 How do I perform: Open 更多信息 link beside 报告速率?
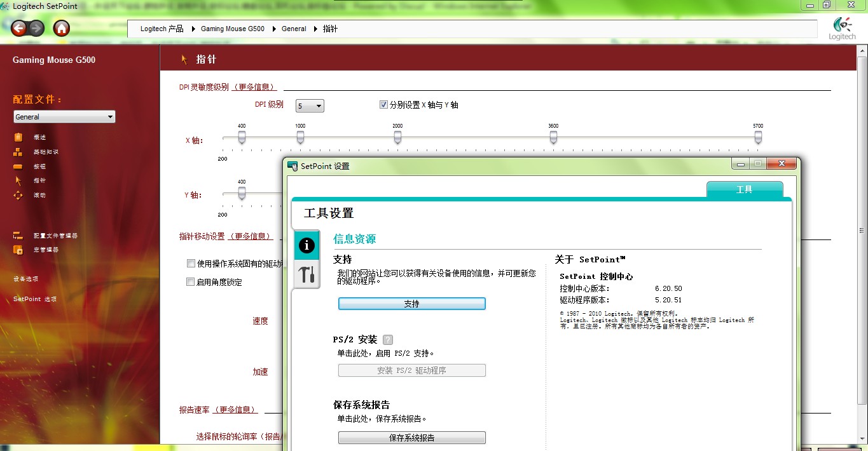[235, 410]
